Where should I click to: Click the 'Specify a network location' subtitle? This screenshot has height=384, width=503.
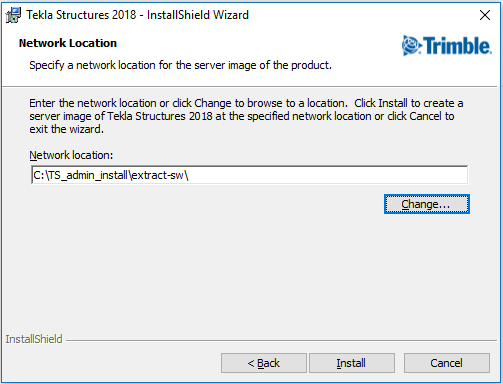click(180, 65)
